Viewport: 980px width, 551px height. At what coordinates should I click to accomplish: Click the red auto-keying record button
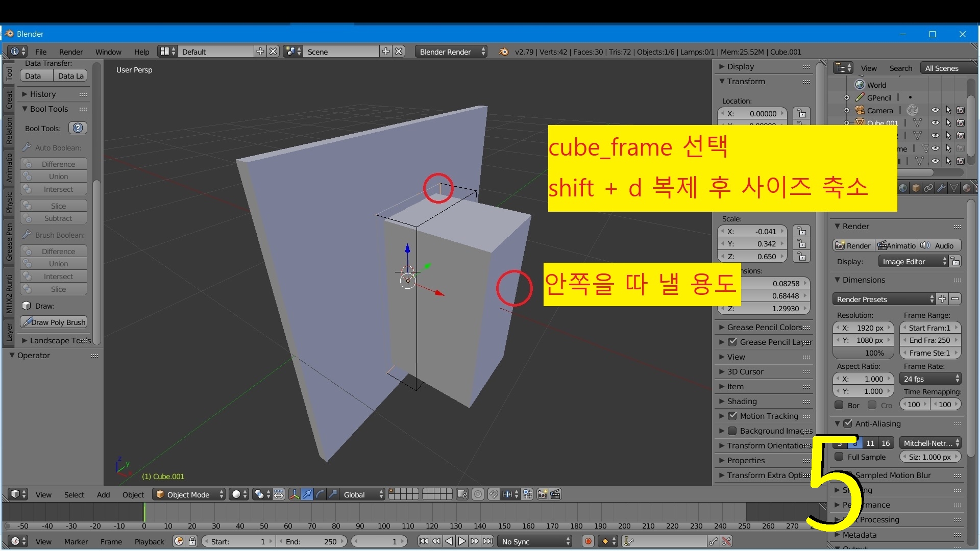[x=588, y=541]
